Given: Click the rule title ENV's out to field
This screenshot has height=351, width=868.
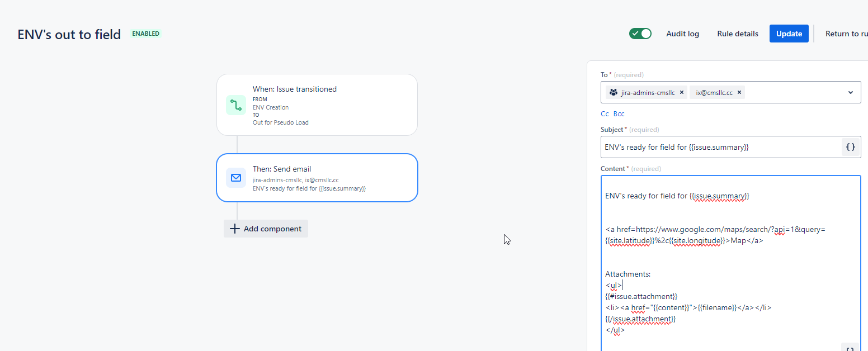Looking at the screenshot, I should [69, 35].
